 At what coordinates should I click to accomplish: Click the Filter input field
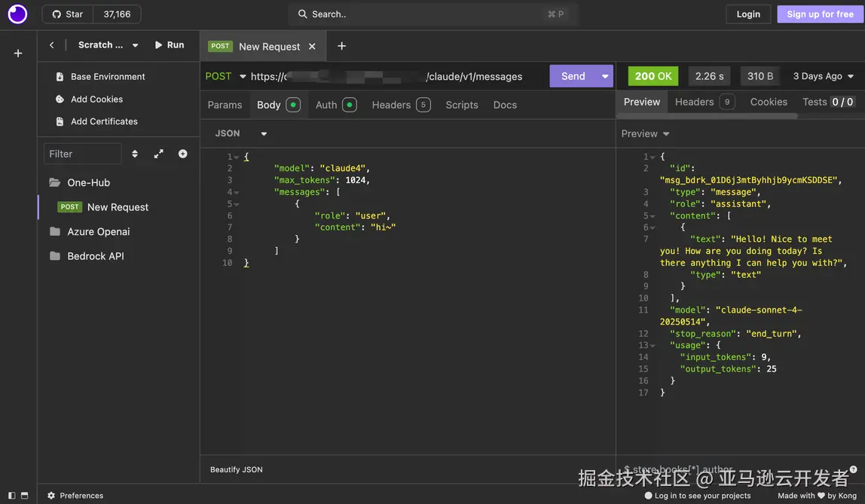[x=82, y=154]
